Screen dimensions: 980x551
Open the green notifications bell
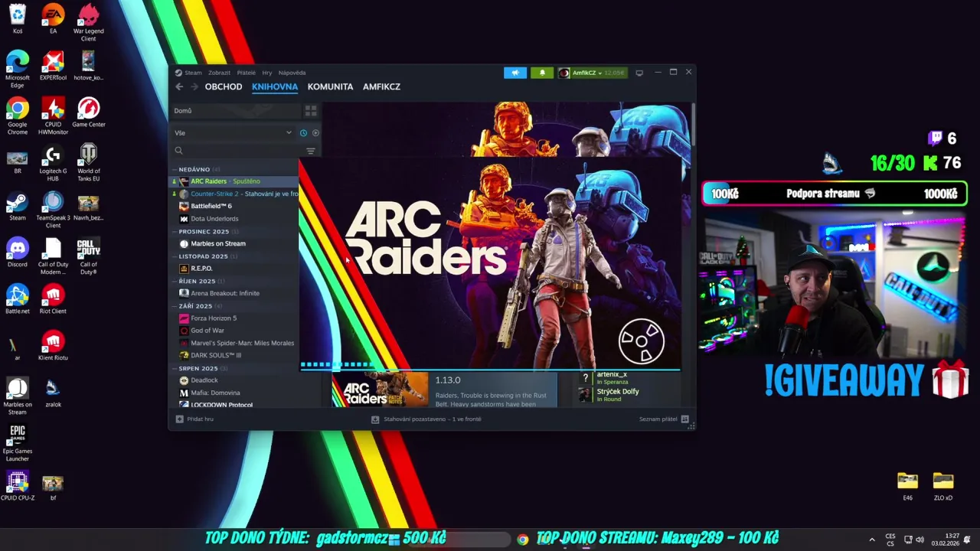542,73
